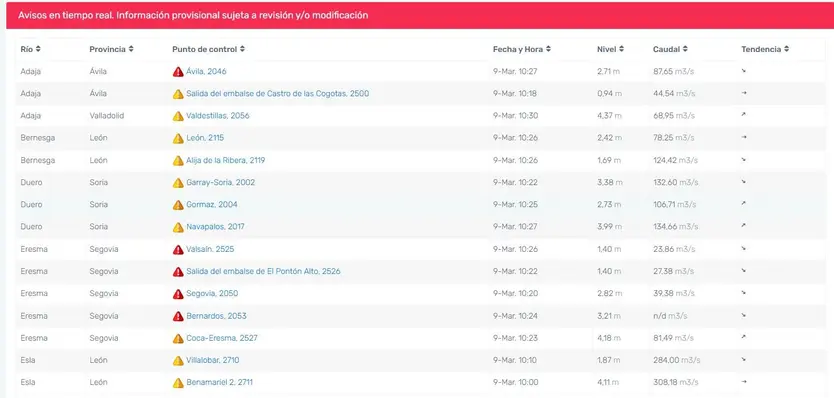Select the caudal value 23,86 m3/s

click(x=673, y=249)
